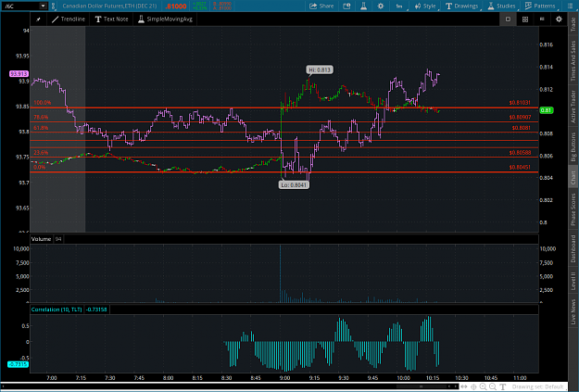
Task: Select the 100.0% Fibonacci level label
Action: (43, 103)
